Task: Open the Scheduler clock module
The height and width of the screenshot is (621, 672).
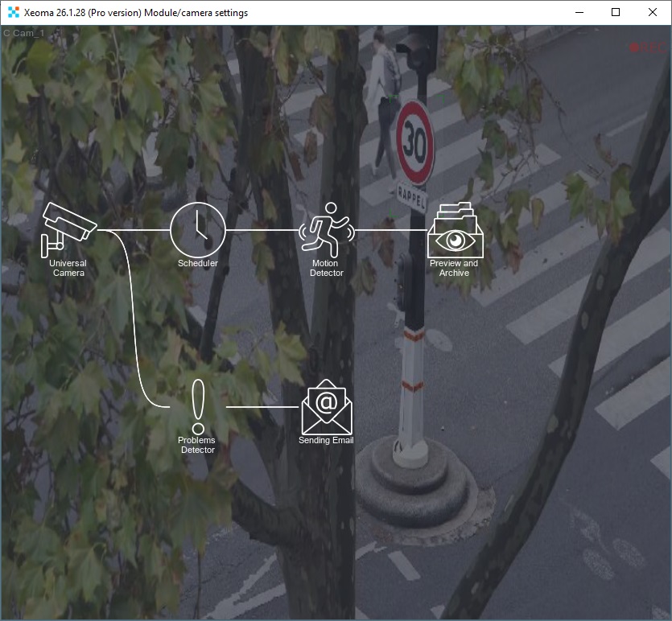Action: [x=198, y=229]
